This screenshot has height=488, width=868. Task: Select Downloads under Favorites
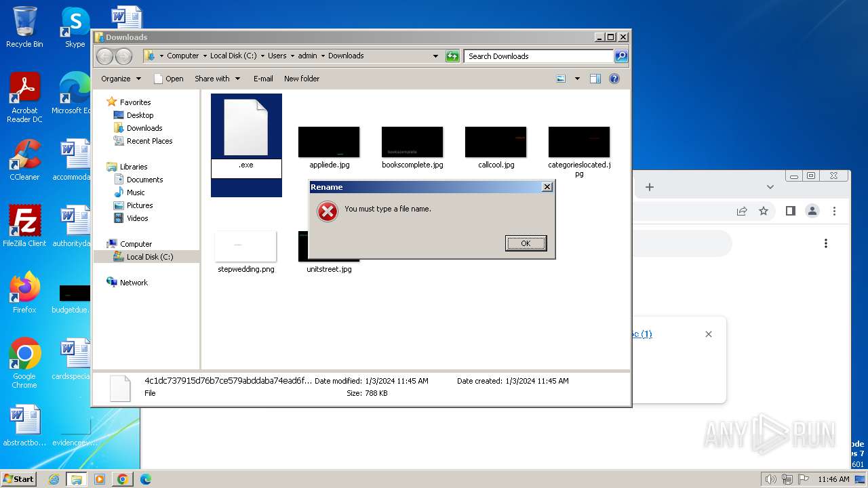[x=144, y=128]
